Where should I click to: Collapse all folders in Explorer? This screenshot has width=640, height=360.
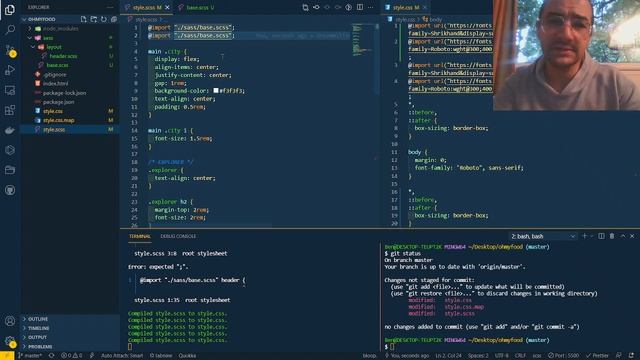click(x=114, y=19)
